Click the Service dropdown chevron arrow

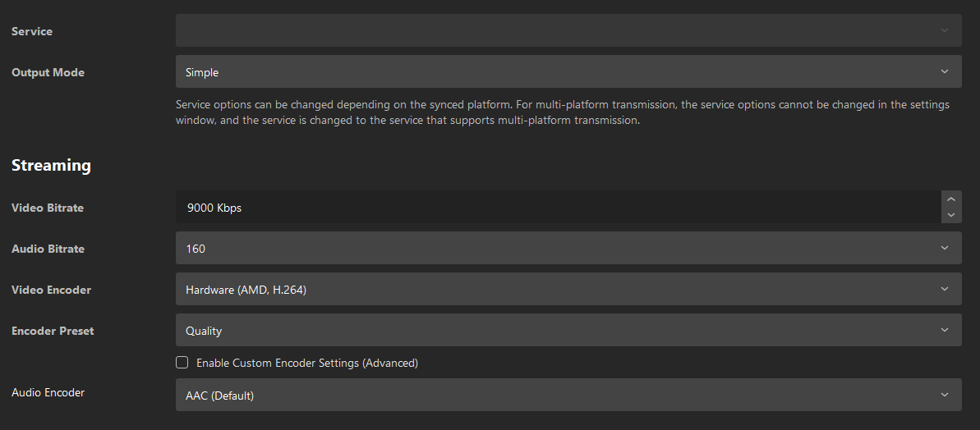tap(945, 30)
